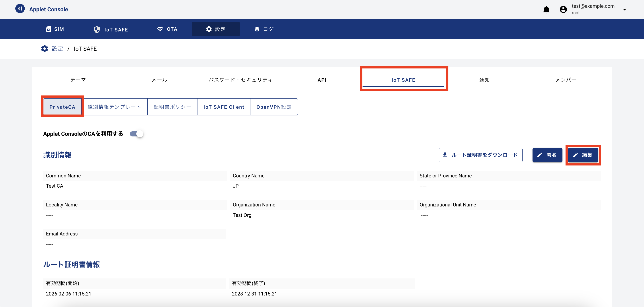Click the SIM card icon in navbar
Image resolution: width=644 pixels, height=307 pixels.
(49, 29)
